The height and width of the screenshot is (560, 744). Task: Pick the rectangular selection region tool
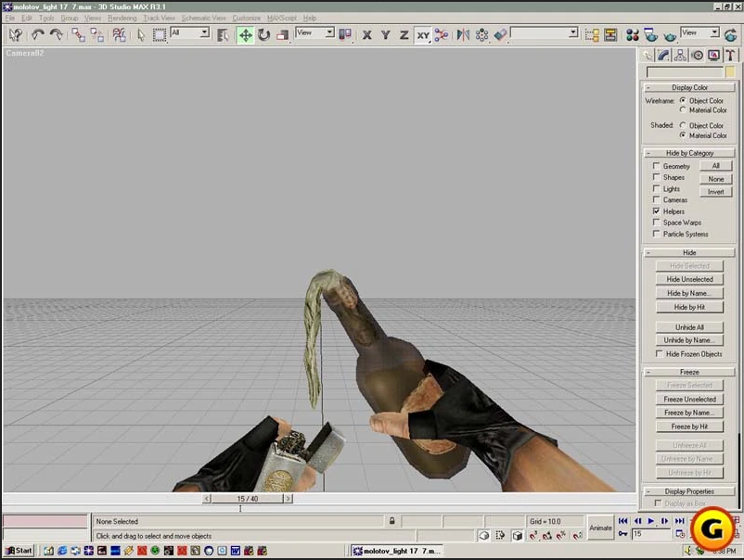pos(160,34)
